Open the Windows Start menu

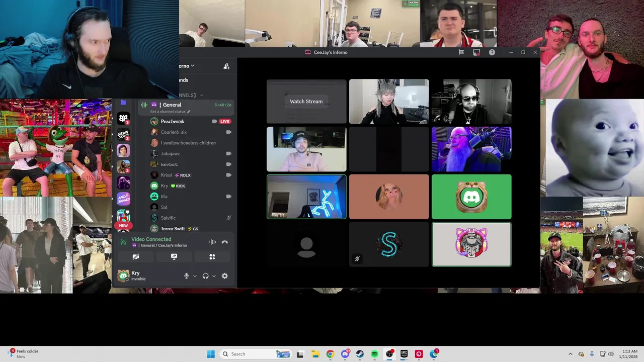[x=211, y=354]
